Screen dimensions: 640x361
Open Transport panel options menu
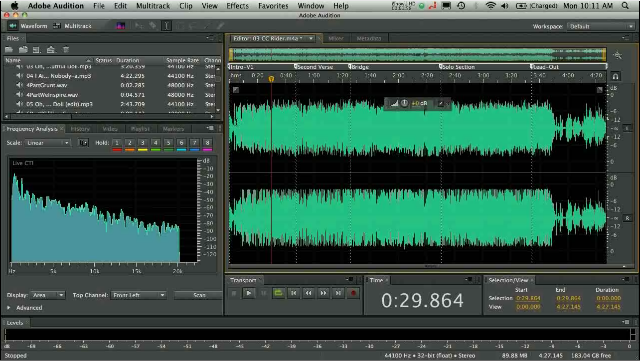[x=350, y=280]
